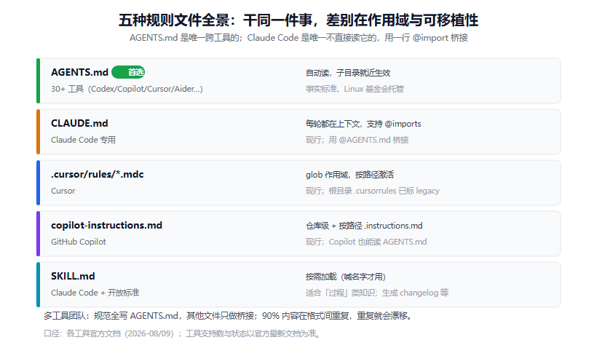597x364 pixels.
Task: Select the SKILL.md card title
Action: 73,277
